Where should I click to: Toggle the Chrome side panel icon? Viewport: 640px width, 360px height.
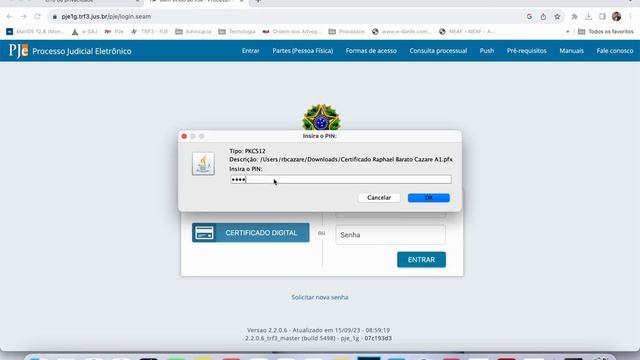click(x=602, y=16)
